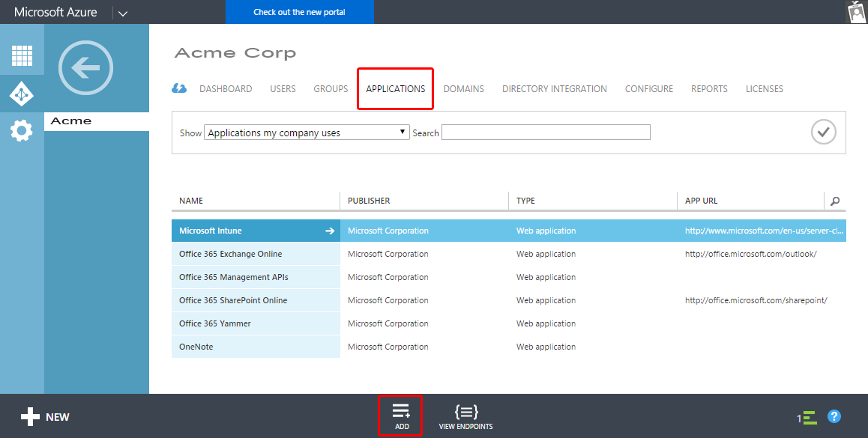The height and width of the screenshot is (438, 868).
Task: Click the ADD icon in bottom bar
Action: point(402,416)
